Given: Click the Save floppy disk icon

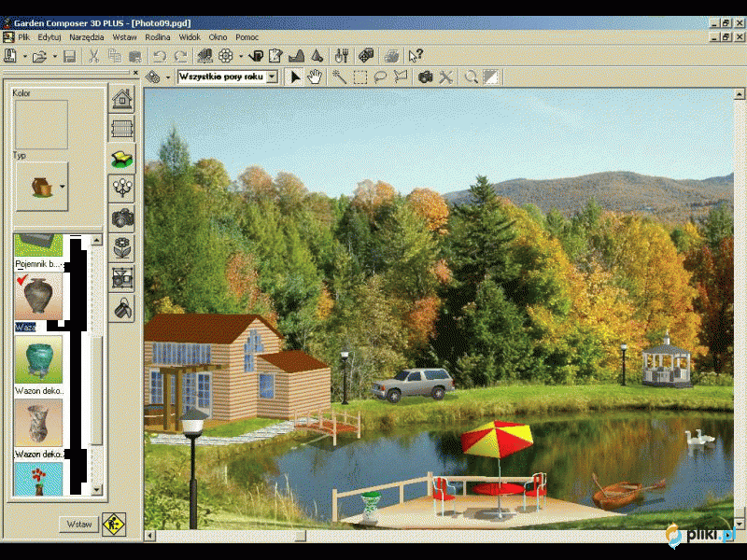Looking at the screenshot, I should (70, 57).
